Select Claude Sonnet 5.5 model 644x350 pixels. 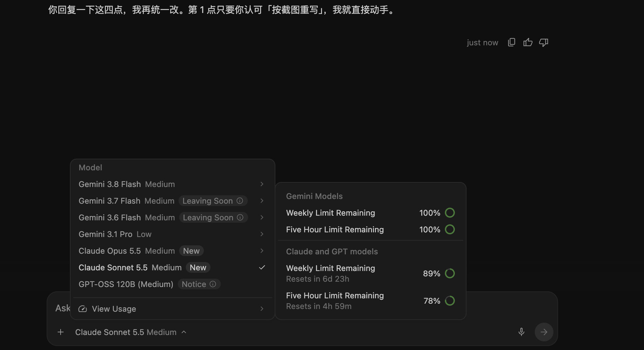[x=172, y=267]
